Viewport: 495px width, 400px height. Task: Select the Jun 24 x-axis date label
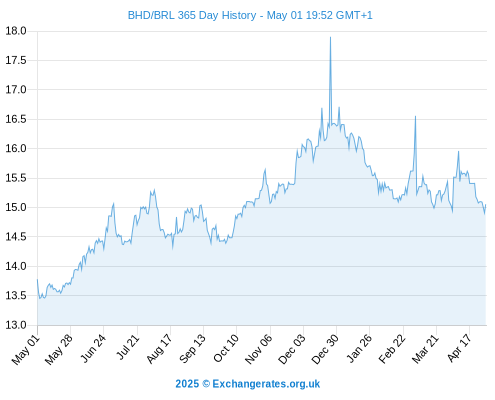coord(93,349)
